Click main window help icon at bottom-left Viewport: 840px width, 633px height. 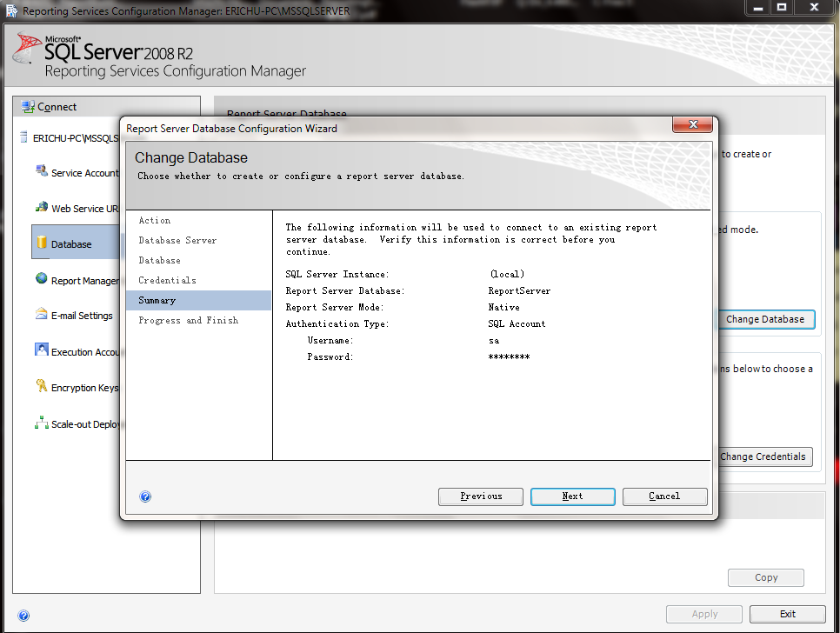23,616
